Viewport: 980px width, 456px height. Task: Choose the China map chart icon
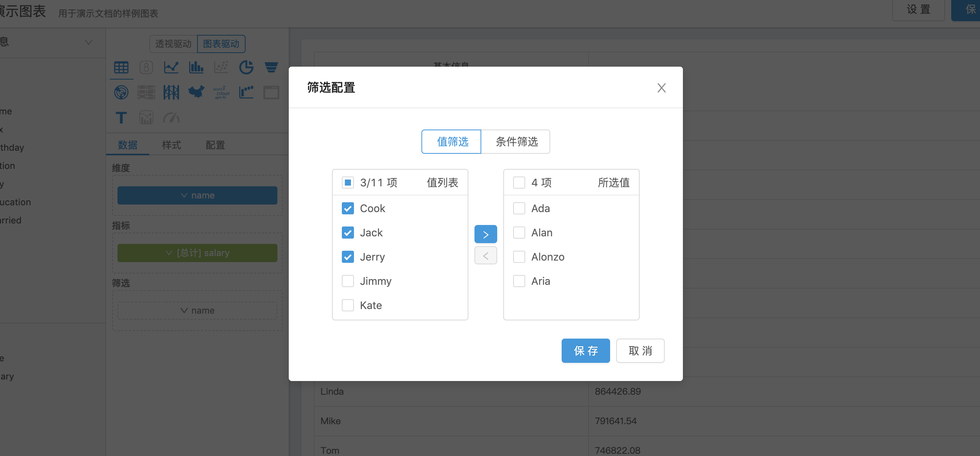196,92
